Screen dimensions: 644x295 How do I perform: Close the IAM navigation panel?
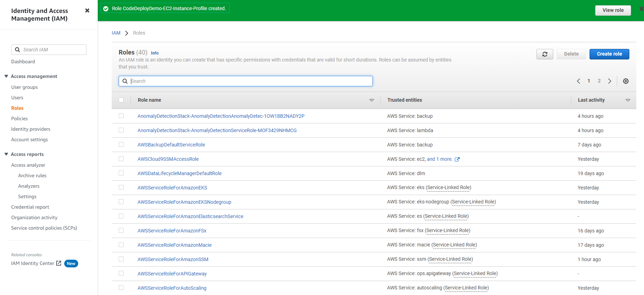(87, 10)
